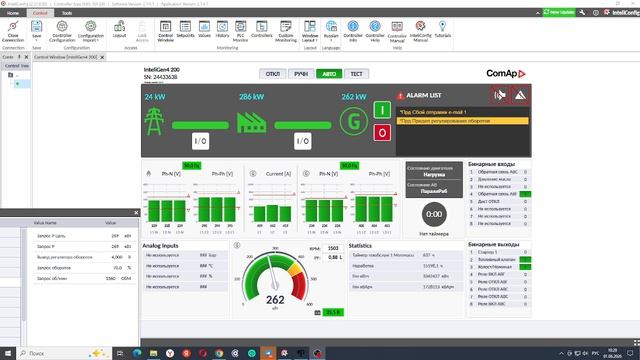
Task: Click the red O stop button
Action: point(382,133)
